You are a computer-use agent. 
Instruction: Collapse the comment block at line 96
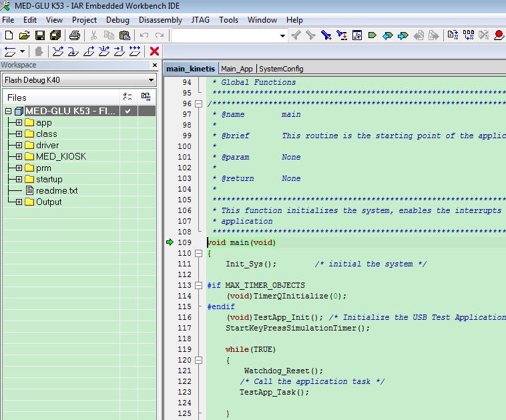[199, 103]
